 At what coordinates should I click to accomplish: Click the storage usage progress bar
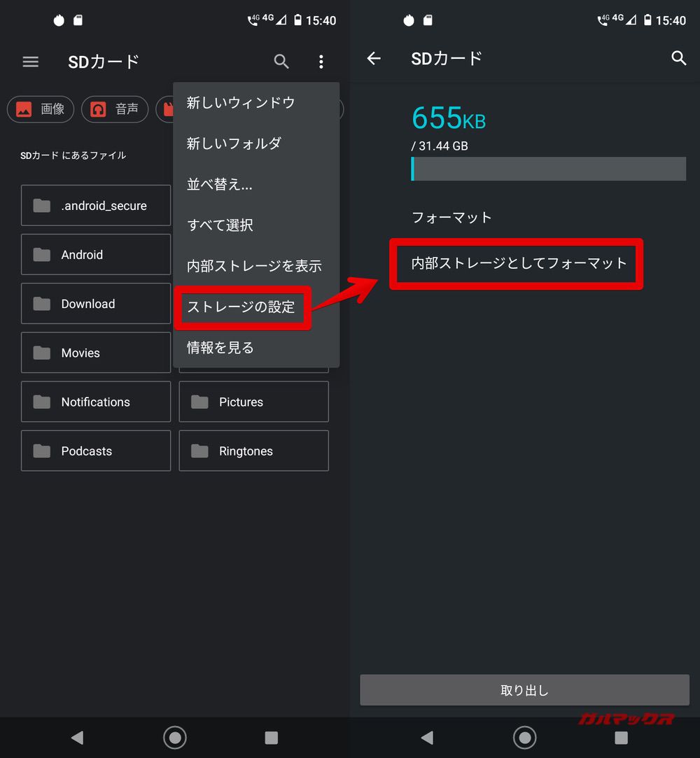coord(548,169)
